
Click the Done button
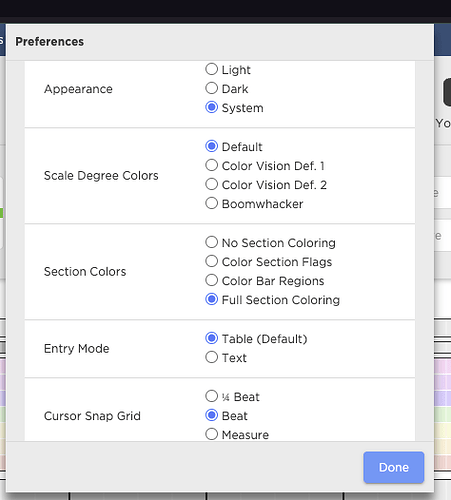click(394, 467)
